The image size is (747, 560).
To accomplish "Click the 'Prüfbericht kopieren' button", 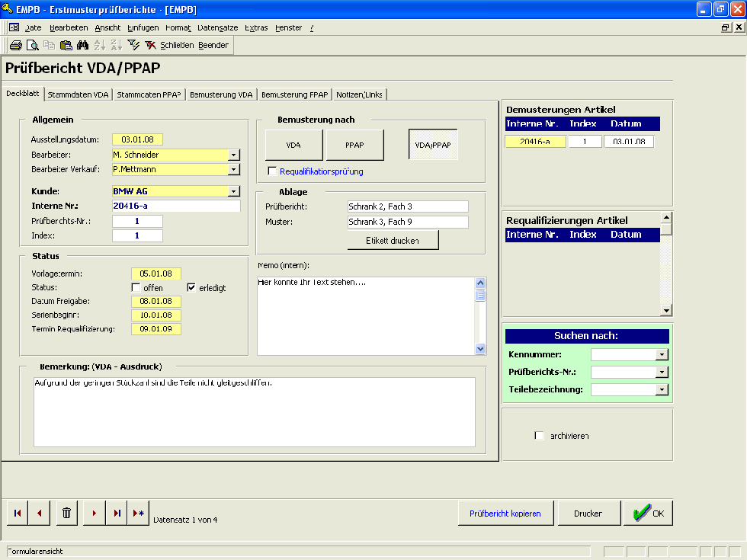I will [505, 514].
